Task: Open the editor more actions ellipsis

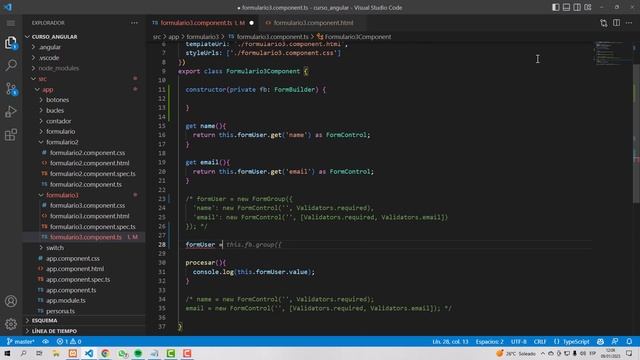Action: click(x=629, y=23)
